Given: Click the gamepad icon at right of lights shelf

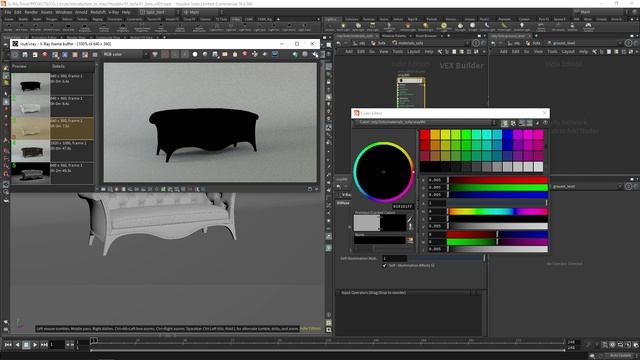Looking at the screenshot, I should 588,26.
